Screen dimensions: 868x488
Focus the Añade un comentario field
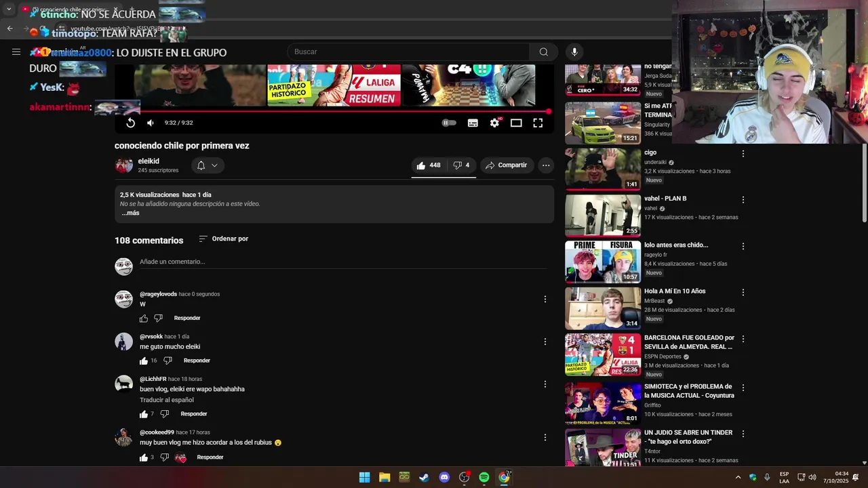pyautogui.click(x=343, y=262)
